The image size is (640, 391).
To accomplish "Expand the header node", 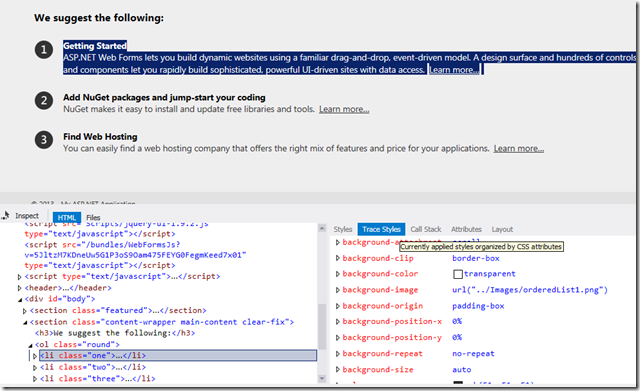I will tap(20, 288).
